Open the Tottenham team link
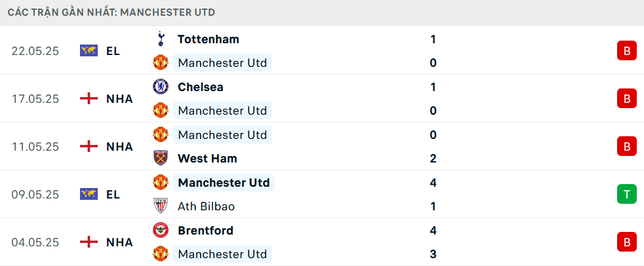 point(209,39)
